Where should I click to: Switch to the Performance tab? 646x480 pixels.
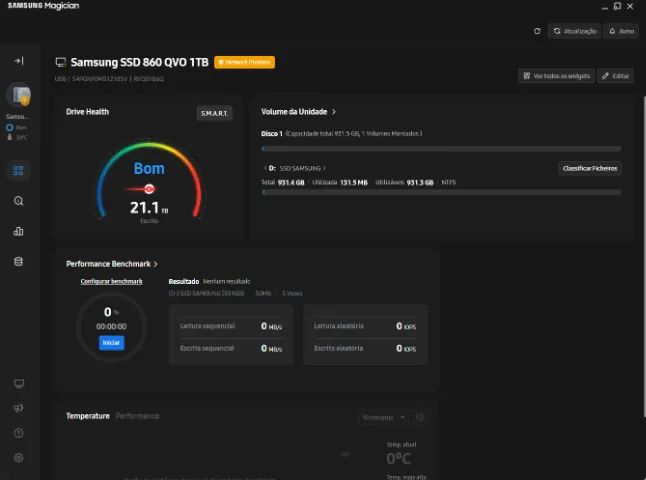click(x=137, y=416)
